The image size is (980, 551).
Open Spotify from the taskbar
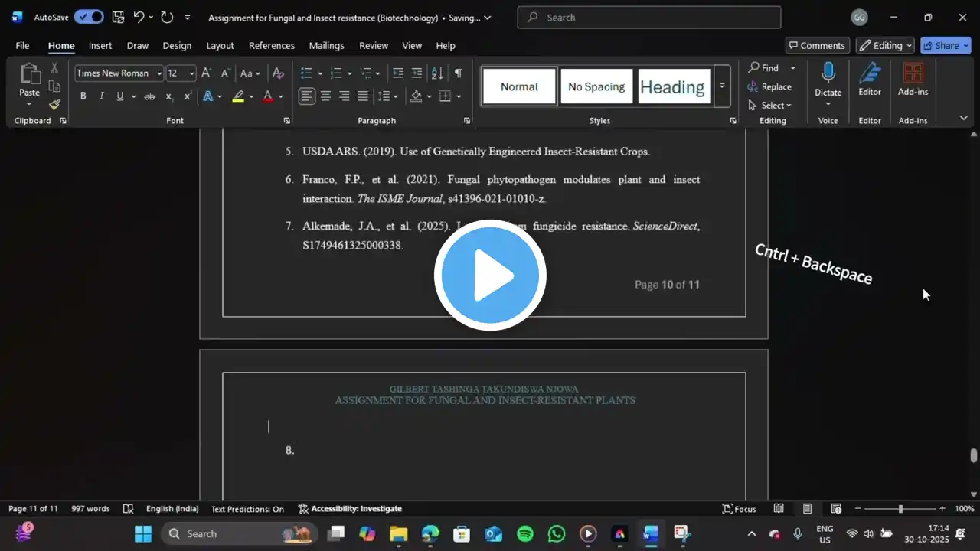[525, 533]
